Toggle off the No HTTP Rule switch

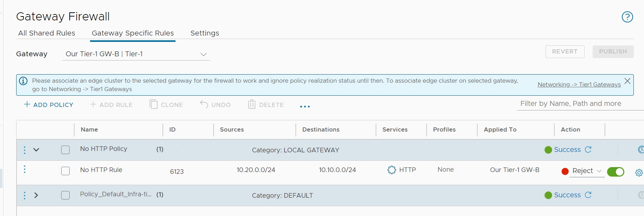tap(616, 172)
